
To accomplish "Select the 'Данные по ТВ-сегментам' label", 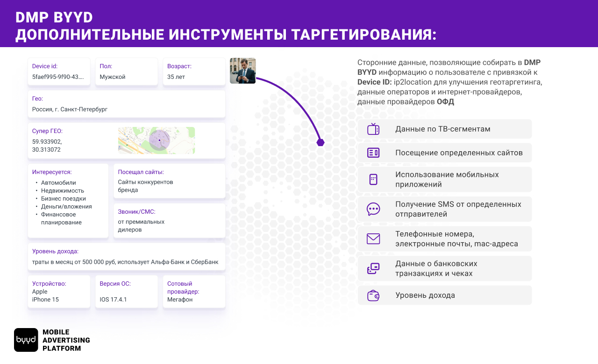I will pos(443,129).
